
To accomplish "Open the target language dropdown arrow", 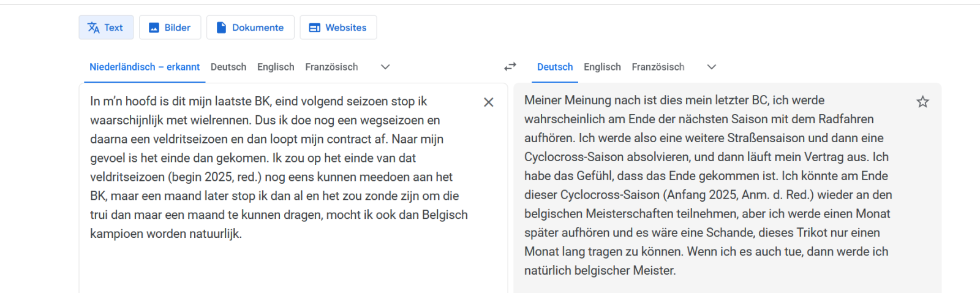I will click(x=712, y=67).
